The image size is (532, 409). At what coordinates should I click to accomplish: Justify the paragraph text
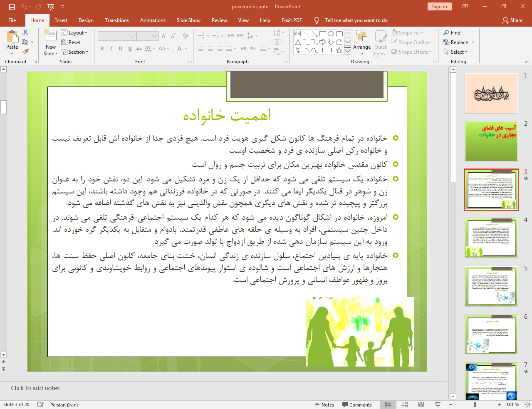point(229,49)
